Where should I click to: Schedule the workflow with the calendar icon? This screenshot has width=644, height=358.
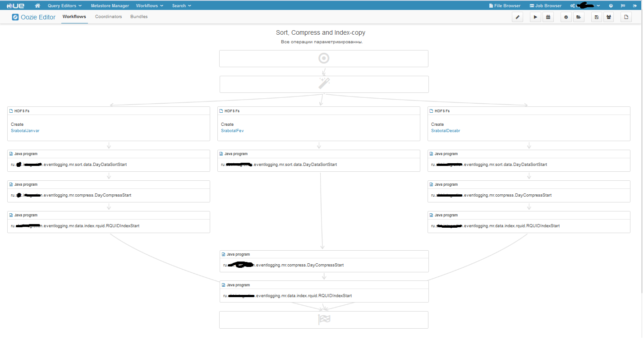pyautogui.click(x=548, y=17)
